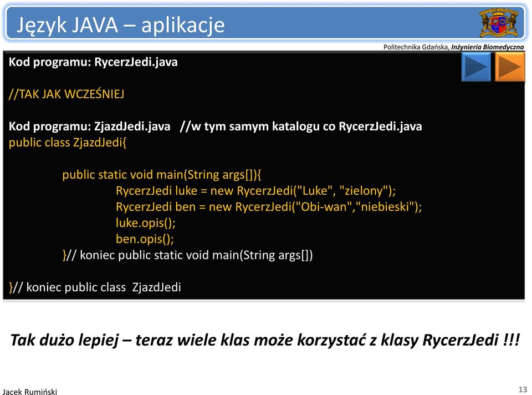532x395 pixels.
Task: Click the author name 'Jacek Rumiński'
Action: [x=30, y=392]
